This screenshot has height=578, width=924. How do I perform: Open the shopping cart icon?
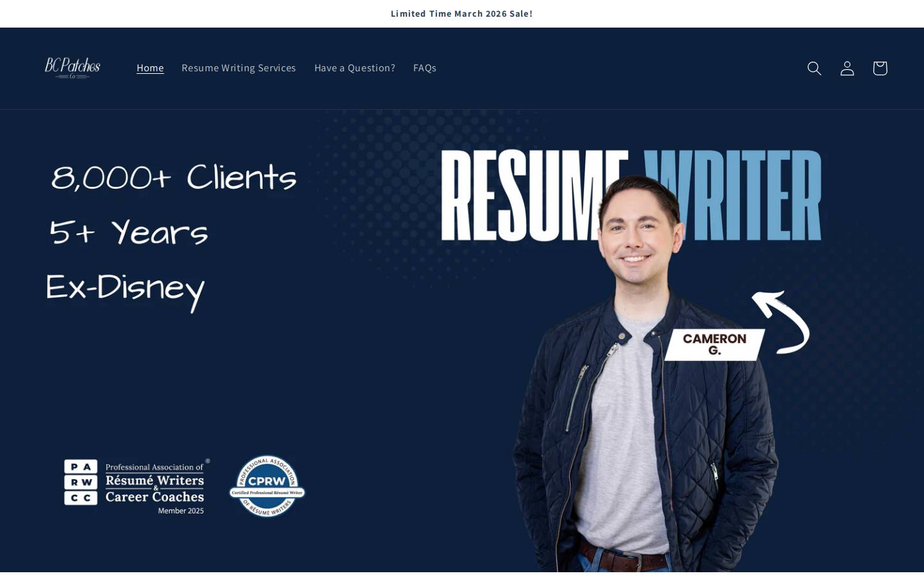[x=880, y=68]
